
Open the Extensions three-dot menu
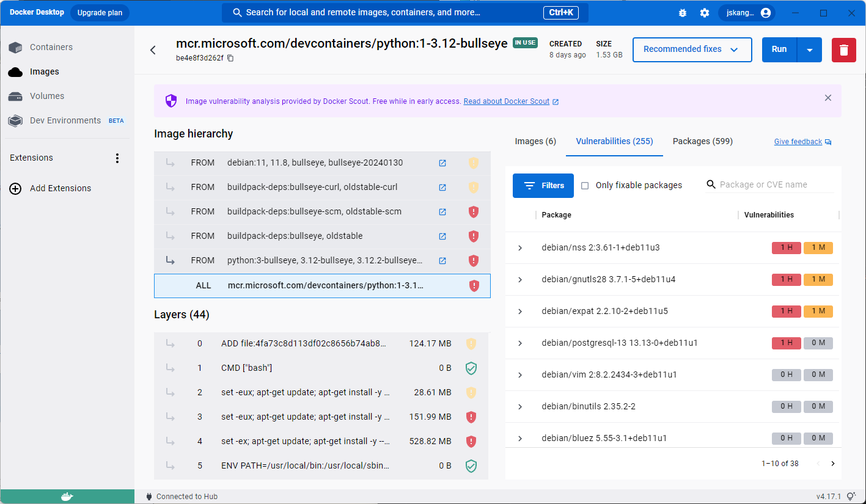click(x=118, y=158)
